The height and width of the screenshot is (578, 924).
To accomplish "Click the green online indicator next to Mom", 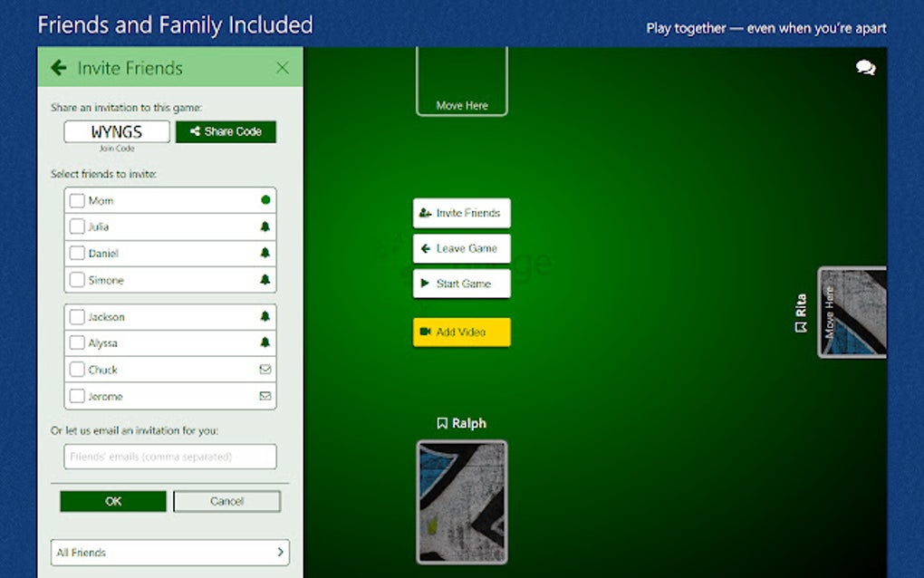I will [x=265, y=200].
